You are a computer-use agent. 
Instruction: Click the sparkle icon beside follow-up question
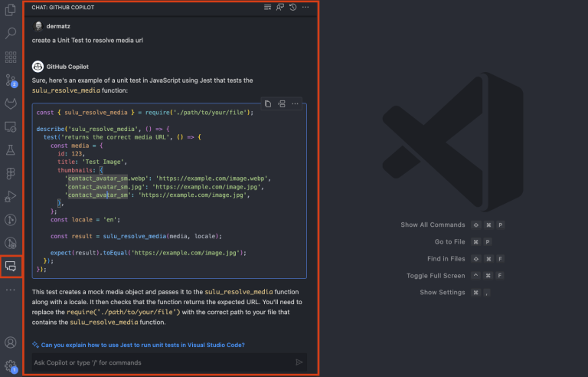tap(36, 345)
